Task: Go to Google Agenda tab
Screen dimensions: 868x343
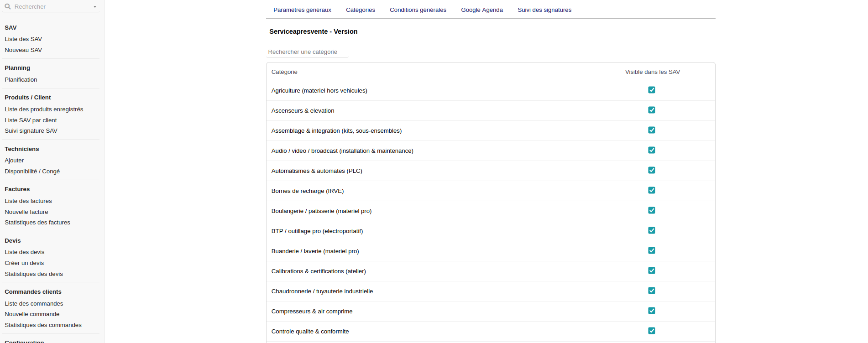Action: coord(482,10)
